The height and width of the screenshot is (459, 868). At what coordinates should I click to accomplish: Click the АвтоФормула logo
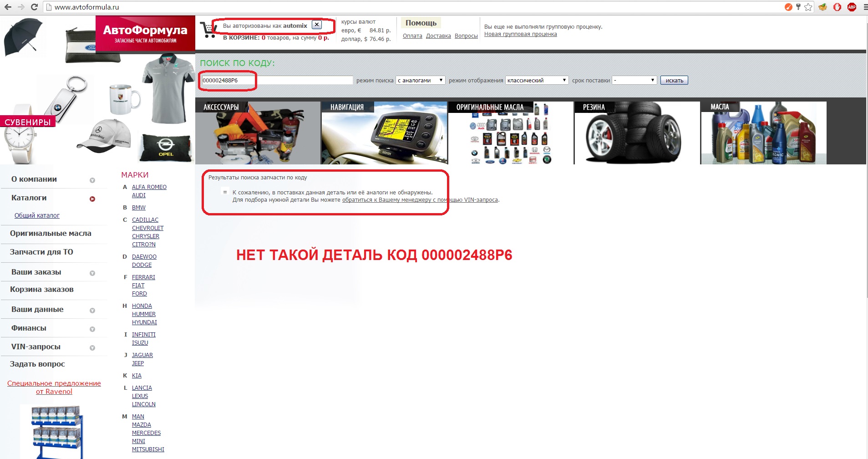(x=145, y=34)
